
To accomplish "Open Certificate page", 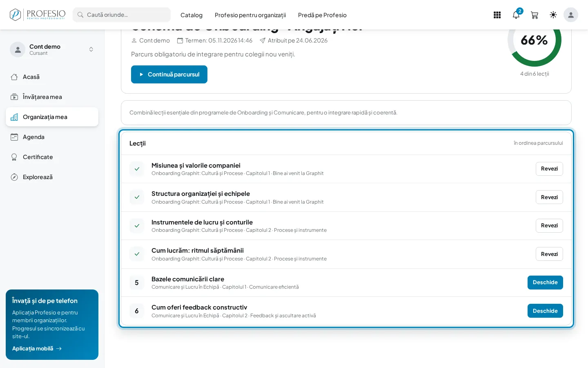I will coord(52,157).
